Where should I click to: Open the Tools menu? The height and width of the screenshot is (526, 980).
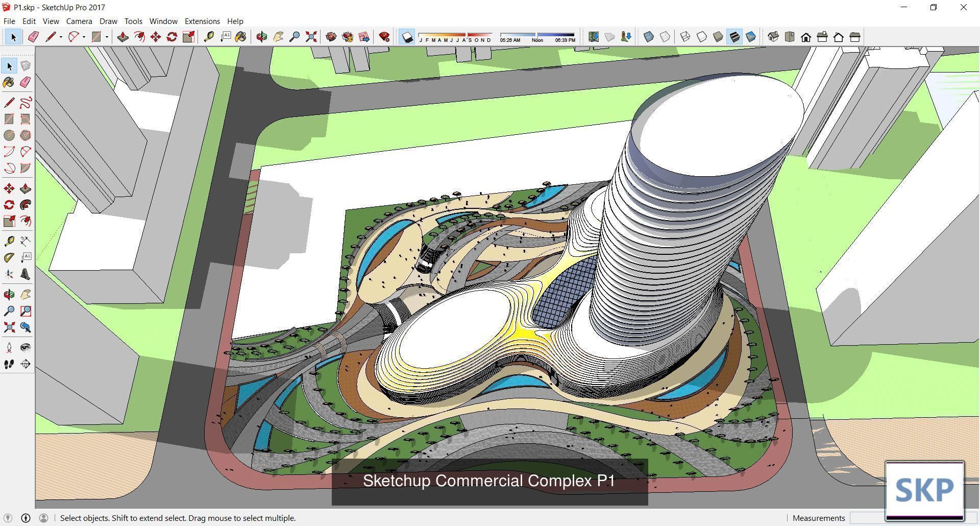[x=133, y=21]
